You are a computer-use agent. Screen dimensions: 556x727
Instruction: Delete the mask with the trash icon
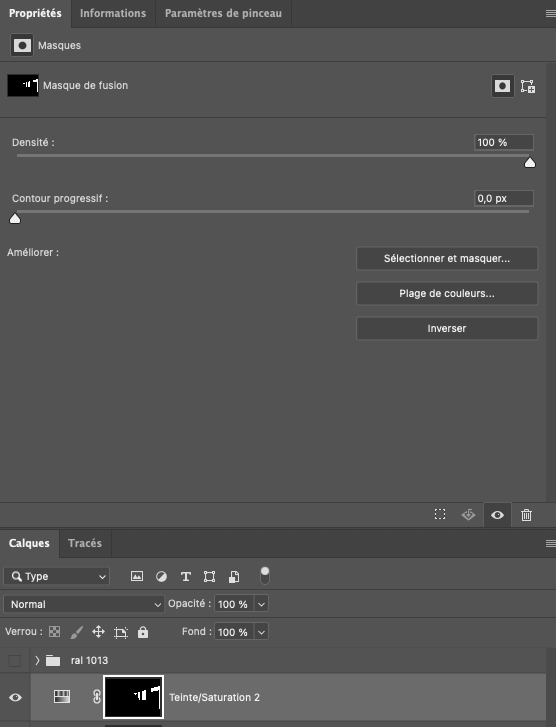click(x=526, y=515)
